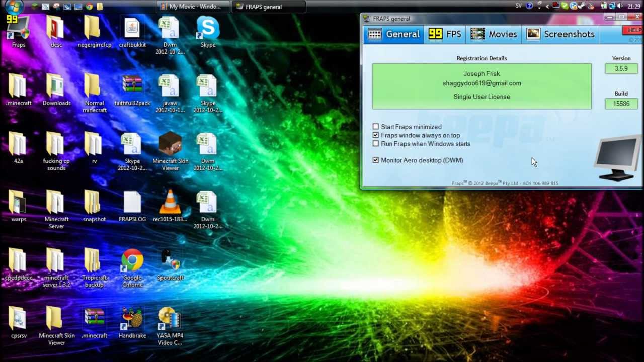The height and width of the screenshot is (362, 644).
Task: Open the javaw 2012-10-1 file
Action: tap(170, 93)
